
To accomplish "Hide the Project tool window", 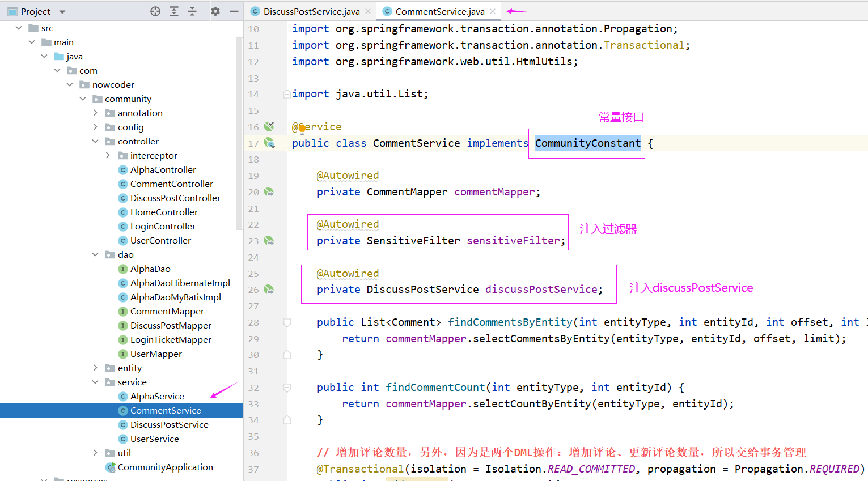I will click(234, 11).
